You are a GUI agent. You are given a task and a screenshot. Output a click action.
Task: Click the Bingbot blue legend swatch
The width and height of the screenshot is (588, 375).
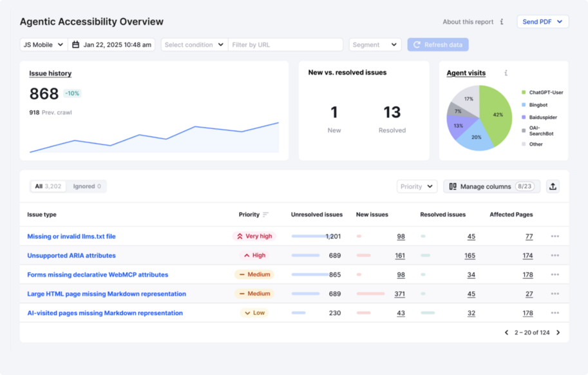tap(524, 104)
